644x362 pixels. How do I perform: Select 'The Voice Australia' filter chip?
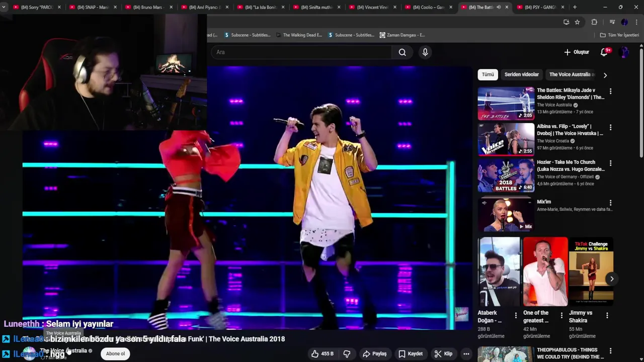tap(572, 74)
